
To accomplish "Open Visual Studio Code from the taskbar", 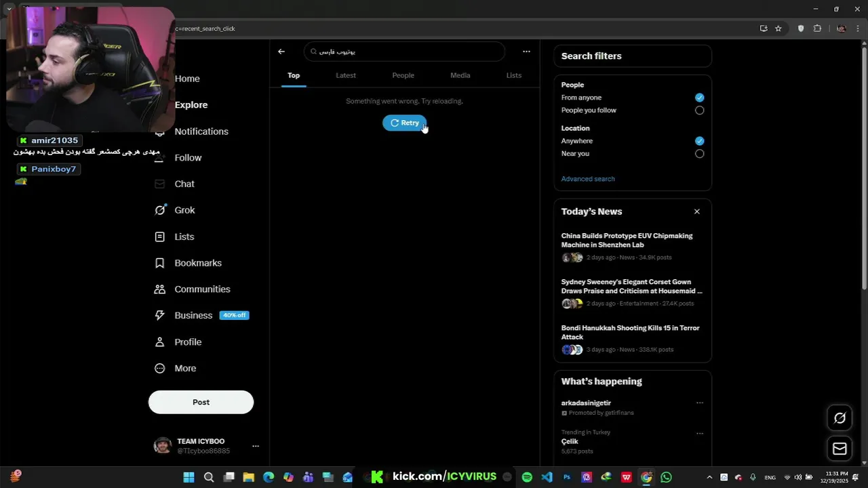I will coord(547,477).
